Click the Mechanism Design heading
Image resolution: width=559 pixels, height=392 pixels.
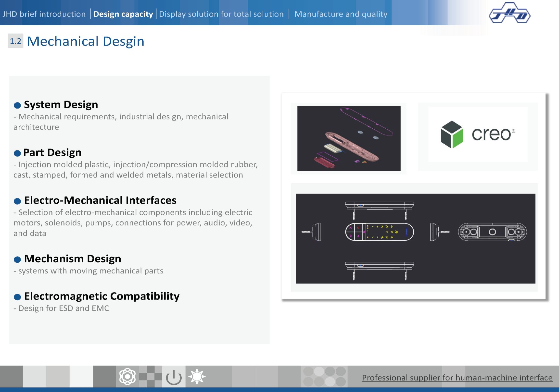pyautogui.click(x=73, y=259)
